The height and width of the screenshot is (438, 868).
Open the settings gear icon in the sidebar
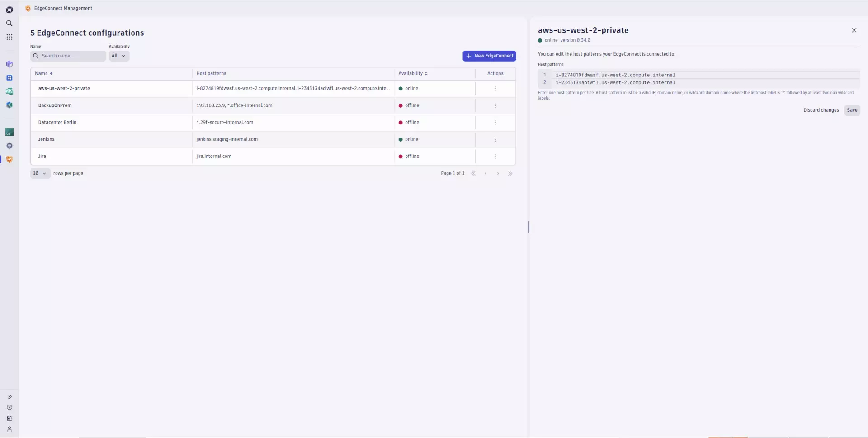pos(9,146)
